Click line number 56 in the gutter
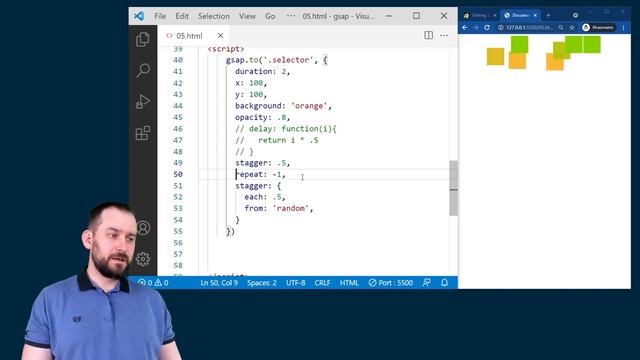This screenshot has width=640, height=360. coord(178,243)
